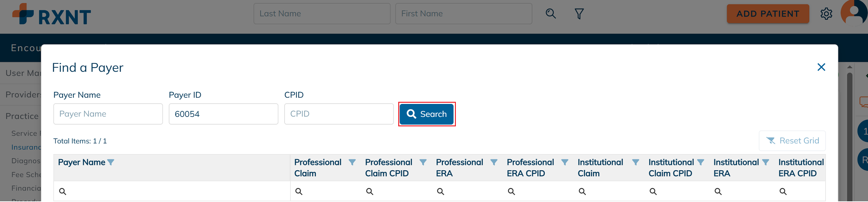The image size is (868, 202).
Task: Open the user profile avatar
Action: (854, 13)
